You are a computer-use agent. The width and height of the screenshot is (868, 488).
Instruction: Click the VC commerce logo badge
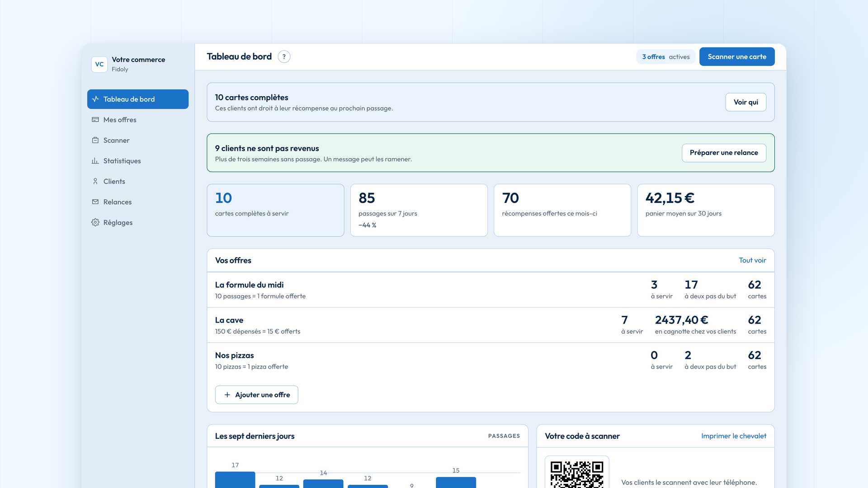(99, 64)
